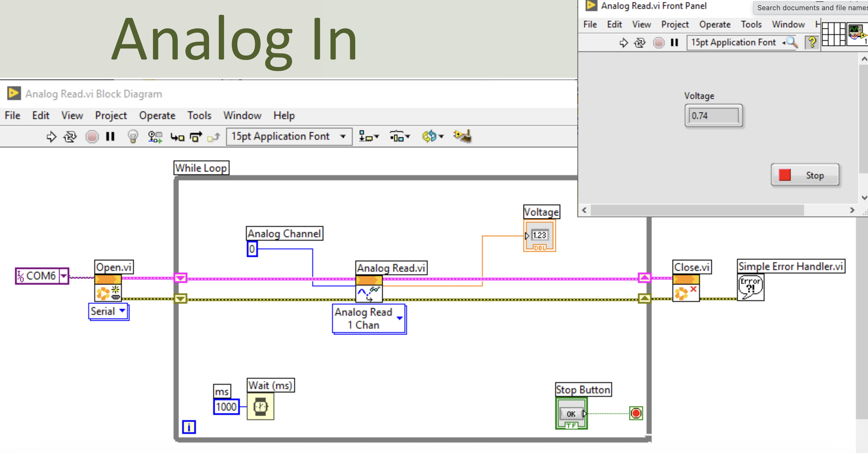Click the Run arrow in block diagram toolbar
This screenshot has height=453, width=868.
[x=51, y=136]
